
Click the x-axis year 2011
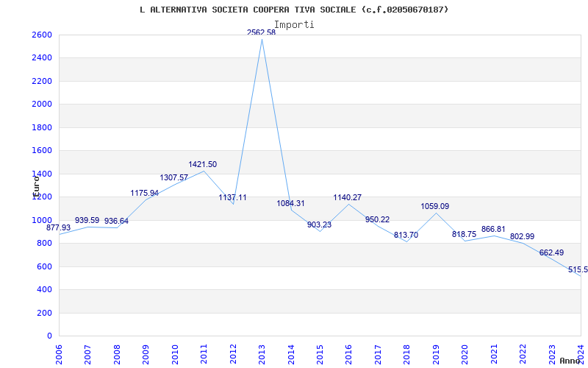[x=204, y=354]
